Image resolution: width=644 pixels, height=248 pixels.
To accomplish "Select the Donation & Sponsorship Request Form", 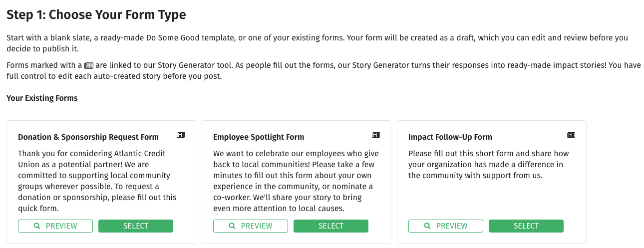I will point(136,226).
